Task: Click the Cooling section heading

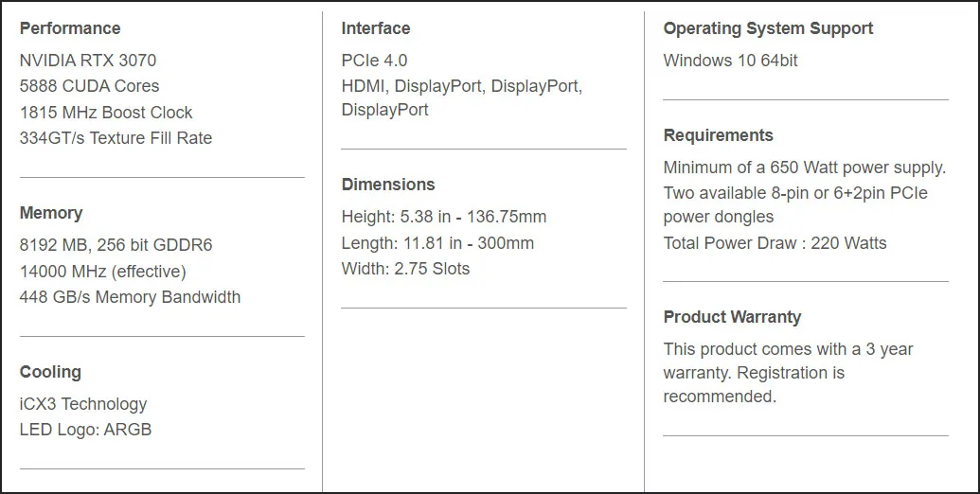Action: (50, 372)
